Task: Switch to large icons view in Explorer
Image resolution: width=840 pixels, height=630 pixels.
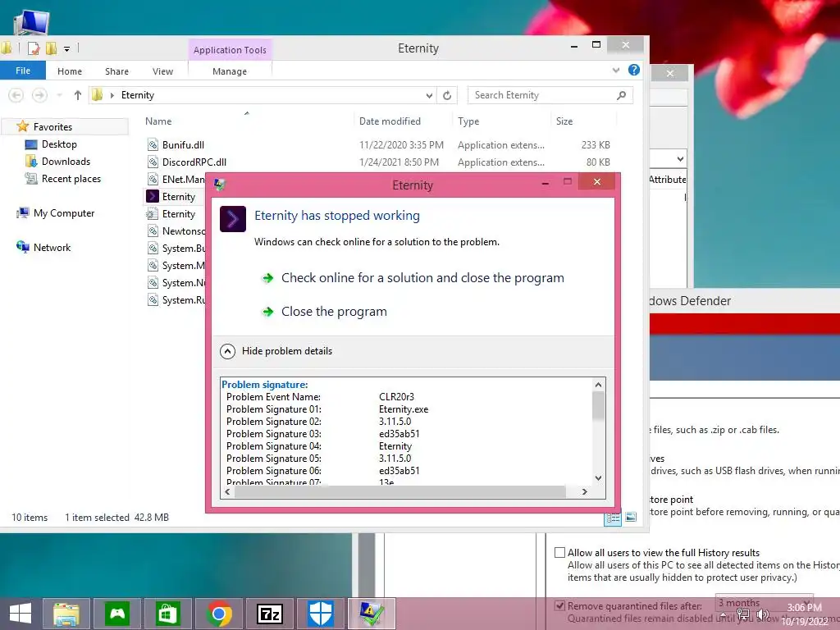Action: 631,518
